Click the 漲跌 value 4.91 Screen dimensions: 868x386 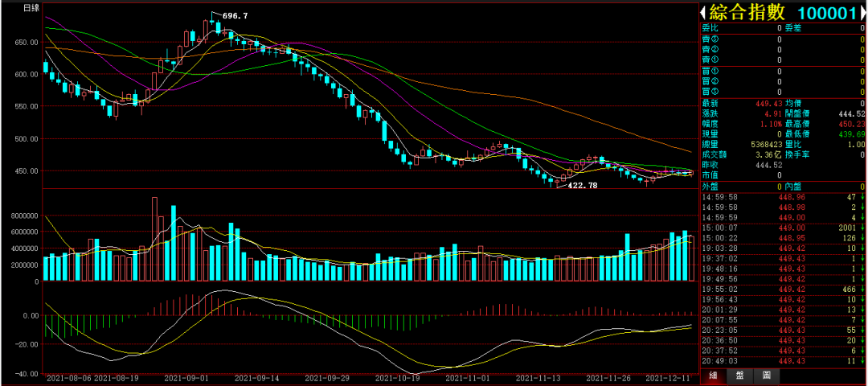[x=774, y=113]
